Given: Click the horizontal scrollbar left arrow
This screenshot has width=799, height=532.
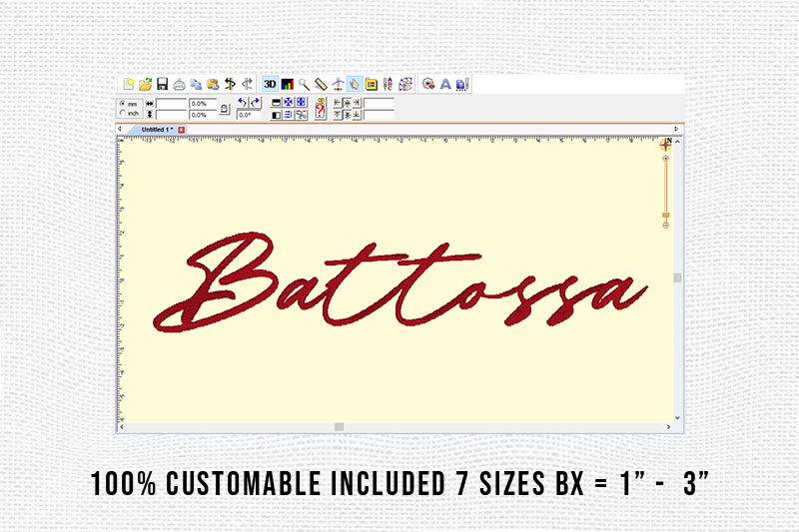Looking at the screenshot, I should [122, 426].
